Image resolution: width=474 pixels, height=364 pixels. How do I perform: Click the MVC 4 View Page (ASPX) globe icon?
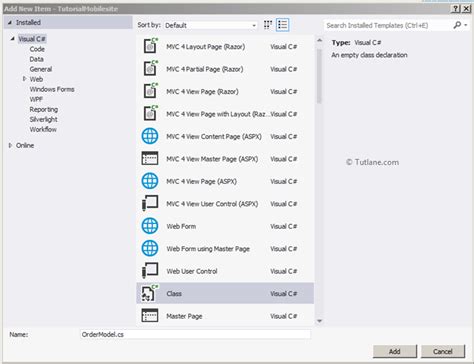click(150, 181)
